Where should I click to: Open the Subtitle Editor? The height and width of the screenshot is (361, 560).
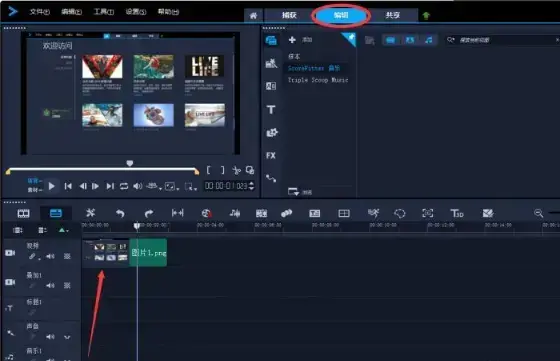coord(315,214)
